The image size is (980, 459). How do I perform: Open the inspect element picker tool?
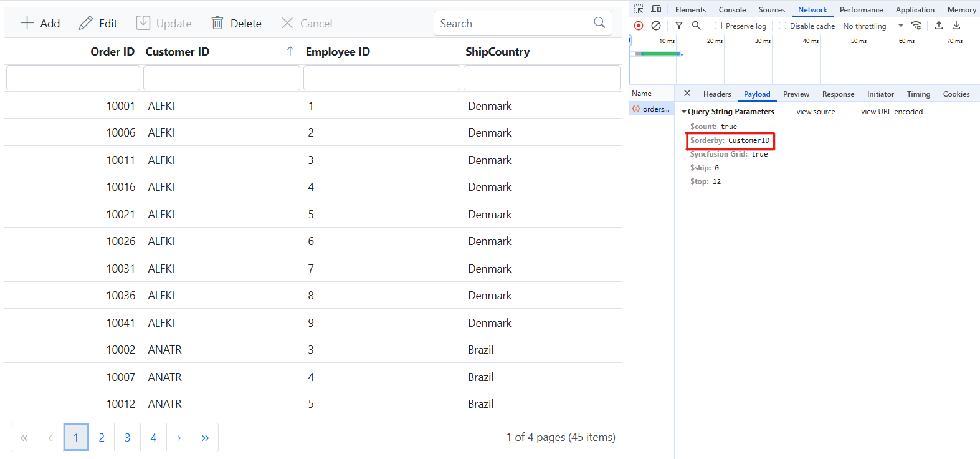639,9
